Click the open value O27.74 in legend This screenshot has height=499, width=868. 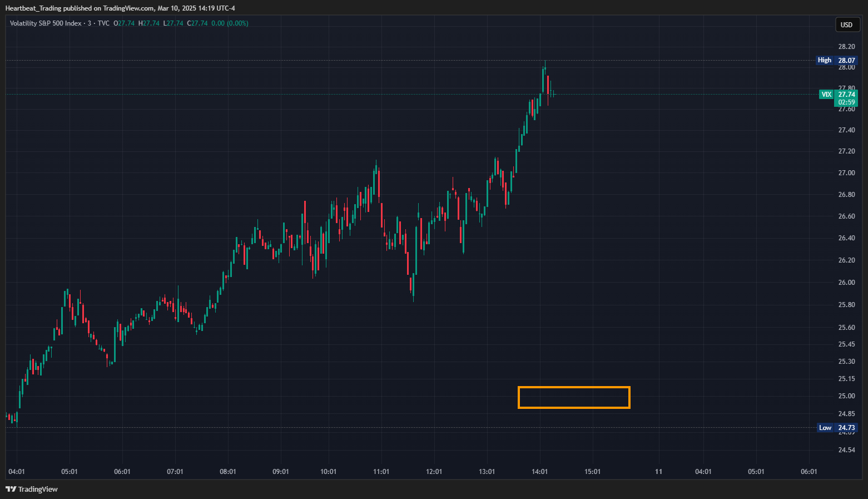(x=124, y=23)
